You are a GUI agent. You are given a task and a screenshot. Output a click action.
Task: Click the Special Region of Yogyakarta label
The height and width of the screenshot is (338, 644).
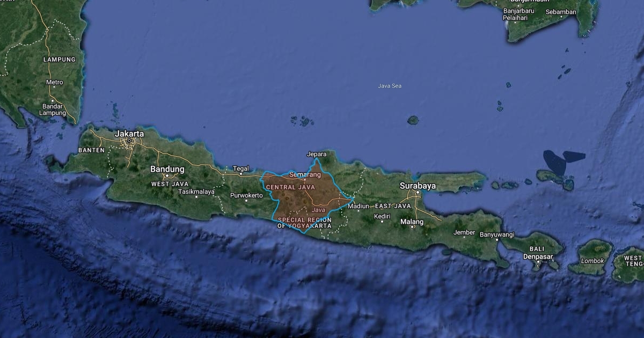(304, 223)
